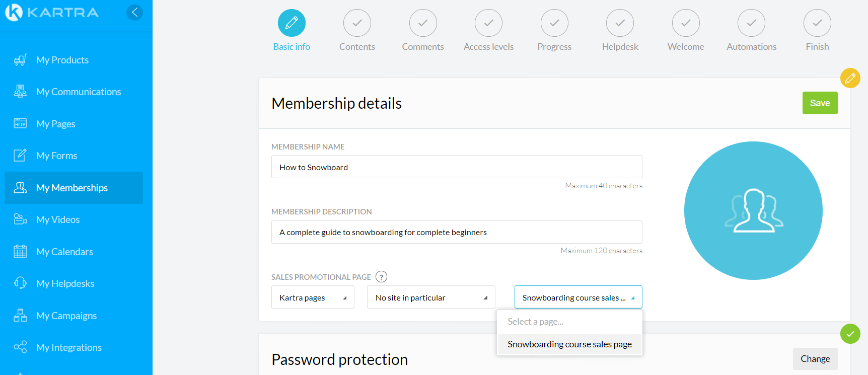
Task: Click the membership avatar image circle
Action: click(x=753, y=210)
